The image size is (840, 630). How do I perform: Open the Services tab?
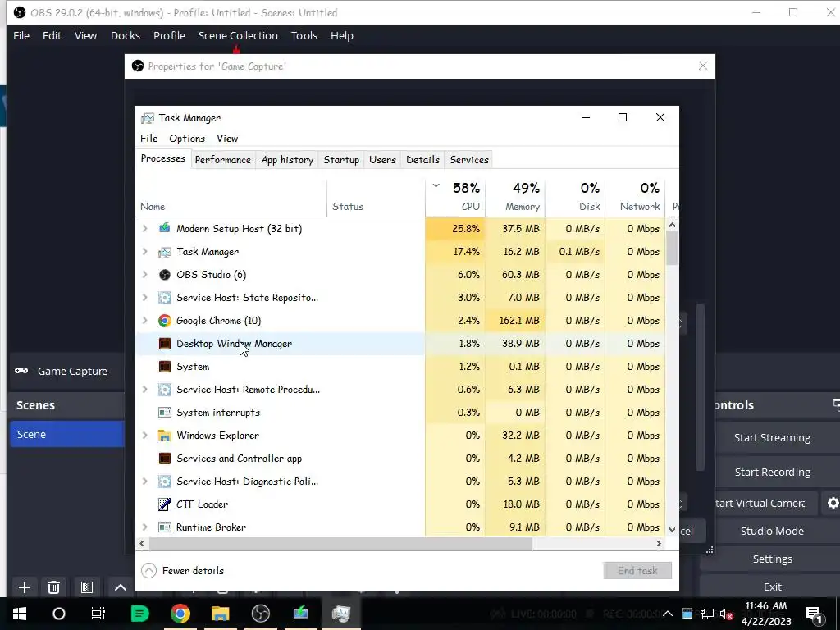pos(469,160)
